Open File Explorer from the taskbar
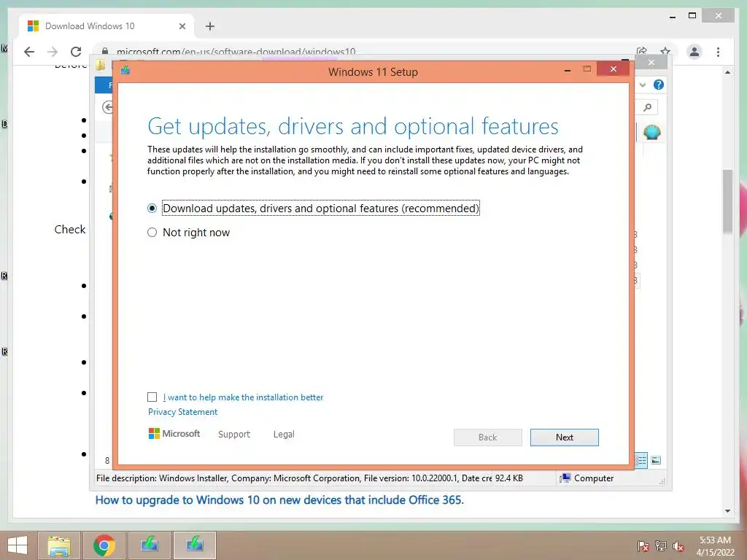 coord(58,545)
